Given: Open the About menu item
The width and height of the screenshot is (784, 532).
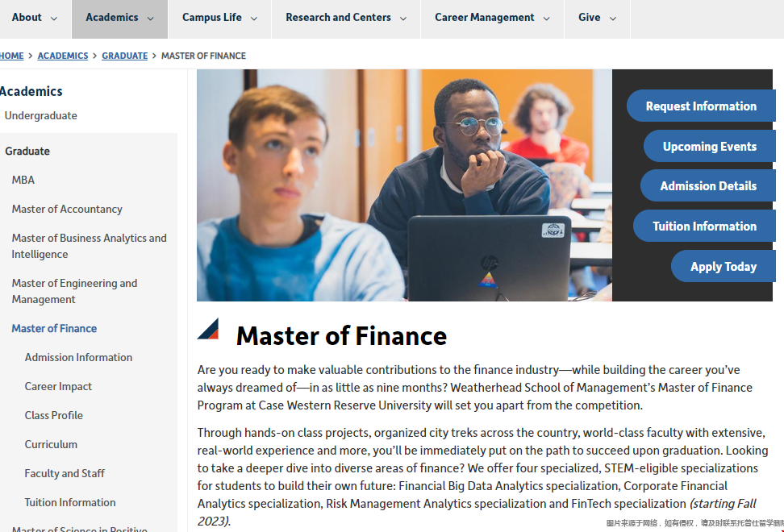Looking at the screenshot, I should [27, 18].
